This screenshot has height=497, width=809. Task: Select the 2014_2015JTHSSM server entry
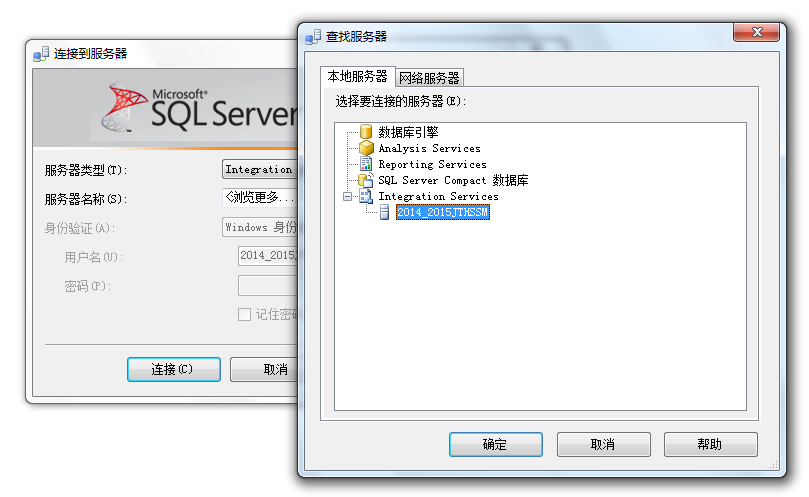[443, 212]
